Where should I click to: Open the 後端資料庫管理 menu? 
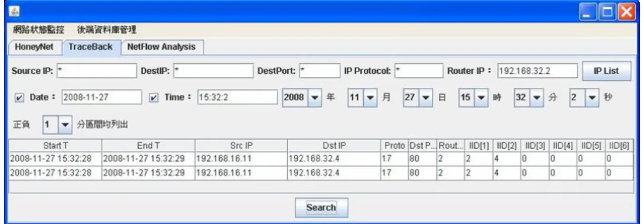pos(106,30)
